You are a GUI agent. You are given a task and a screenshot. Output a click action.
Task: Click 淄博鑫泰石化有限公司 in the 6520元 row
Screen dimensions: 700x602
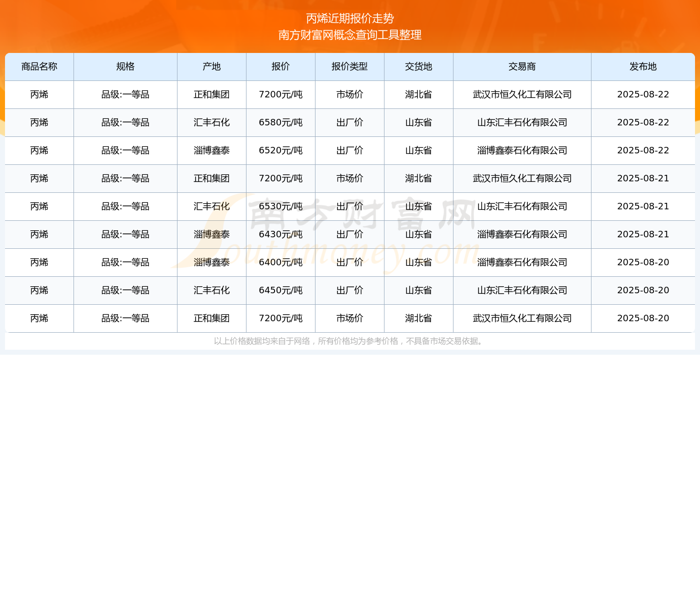(522, 150)
